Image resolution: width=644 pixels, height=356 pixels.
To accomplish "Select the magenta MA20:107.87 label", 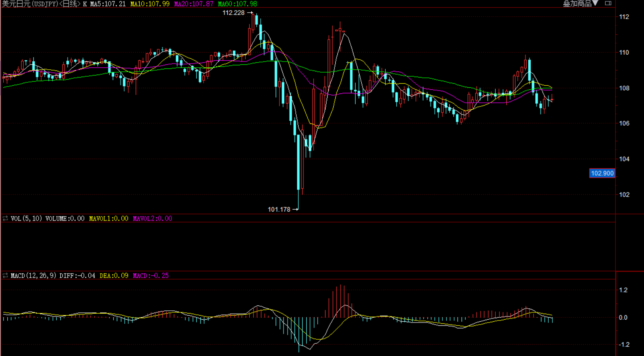I will point(193,4).
